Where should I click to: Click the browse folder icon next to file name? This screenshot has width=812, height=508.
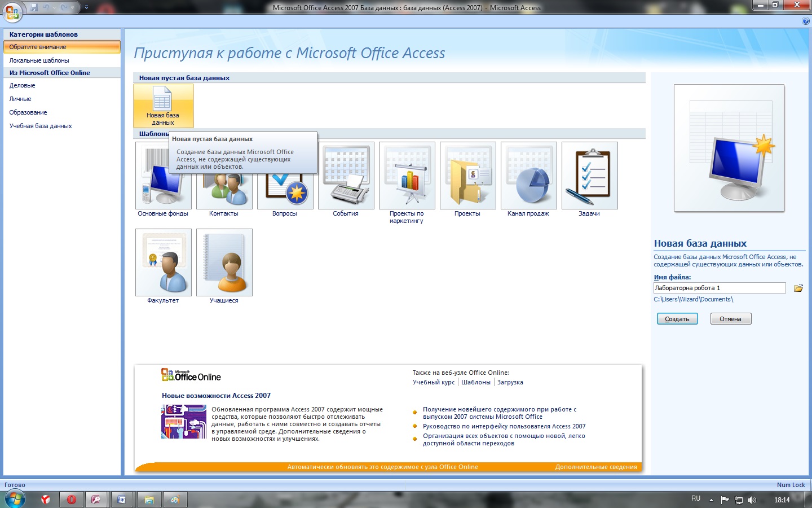point(798,288)
